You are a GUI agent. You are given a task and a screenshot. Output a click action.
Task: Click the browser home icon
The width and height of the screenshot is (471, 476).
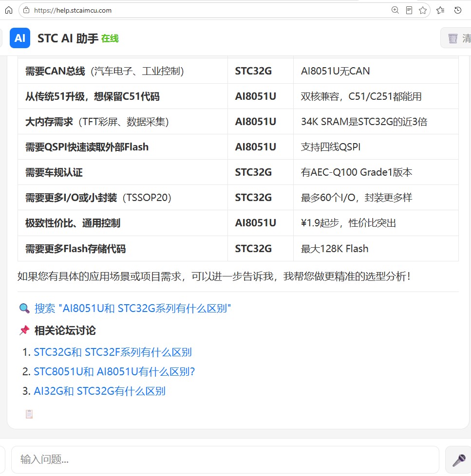(x=9, y=10)
